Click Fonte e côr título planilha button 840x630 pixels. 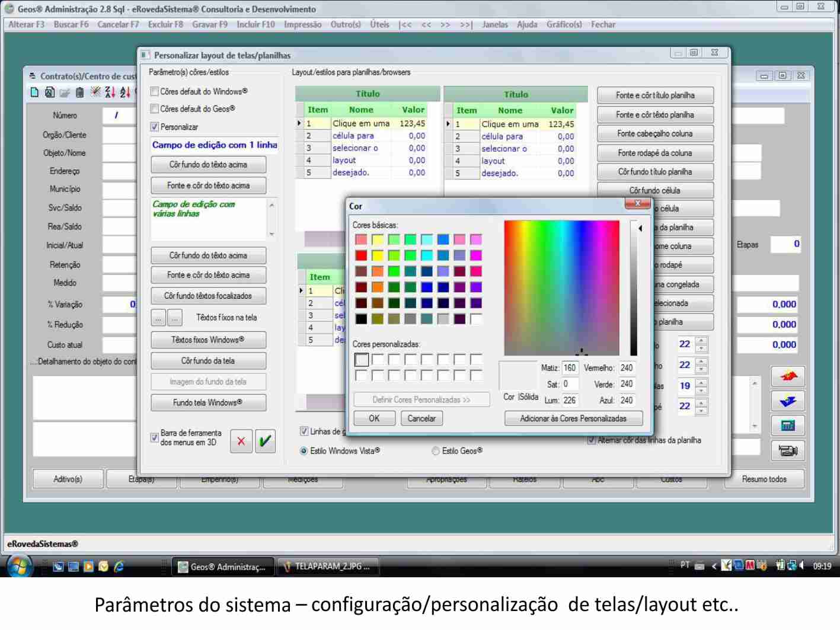click(x=655, y=95)
